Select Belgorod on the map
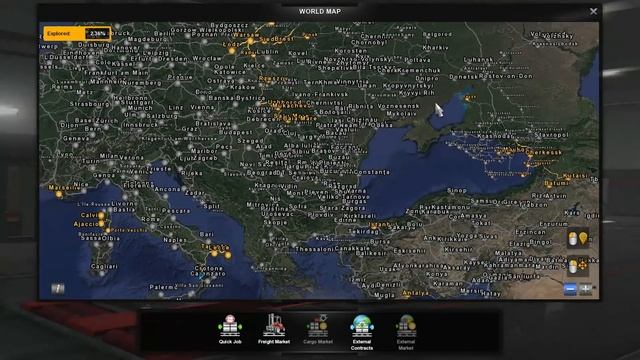This screenshot has width=640, height=360. tap(437, 34)
